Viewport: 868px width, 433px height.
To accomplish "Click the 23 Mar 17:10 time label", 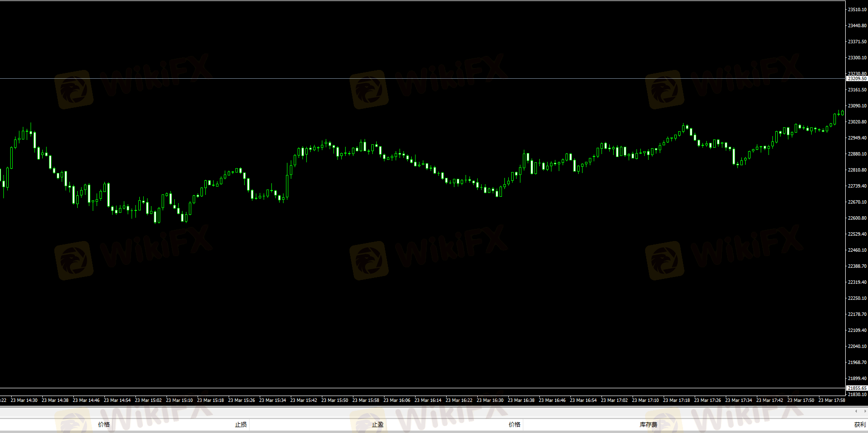I will pos(646,400).
